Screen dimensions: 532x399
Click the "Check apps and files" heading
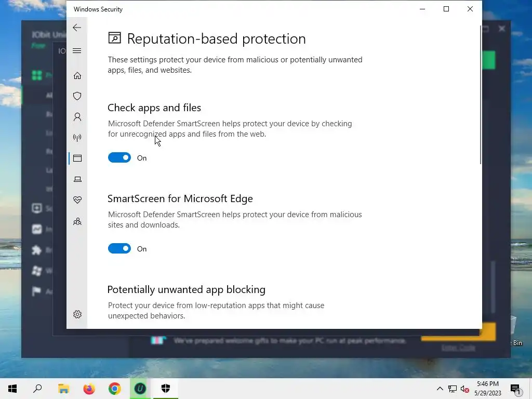[154, 108]
